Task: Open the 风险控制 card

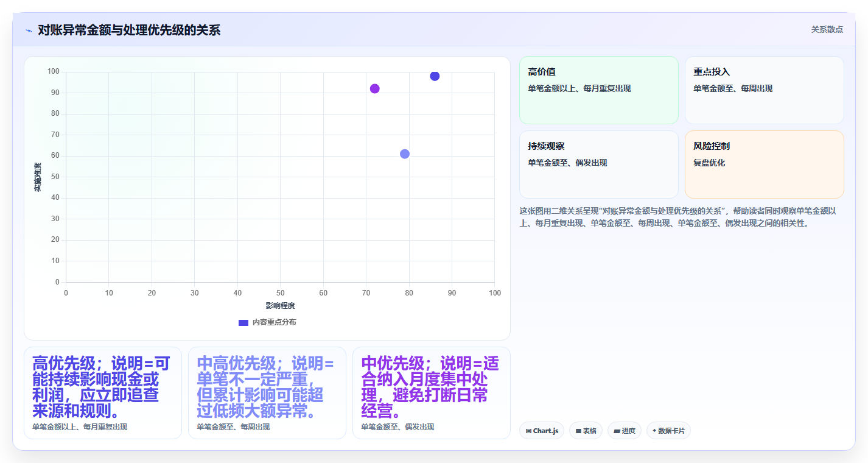Action: point(764,164)
